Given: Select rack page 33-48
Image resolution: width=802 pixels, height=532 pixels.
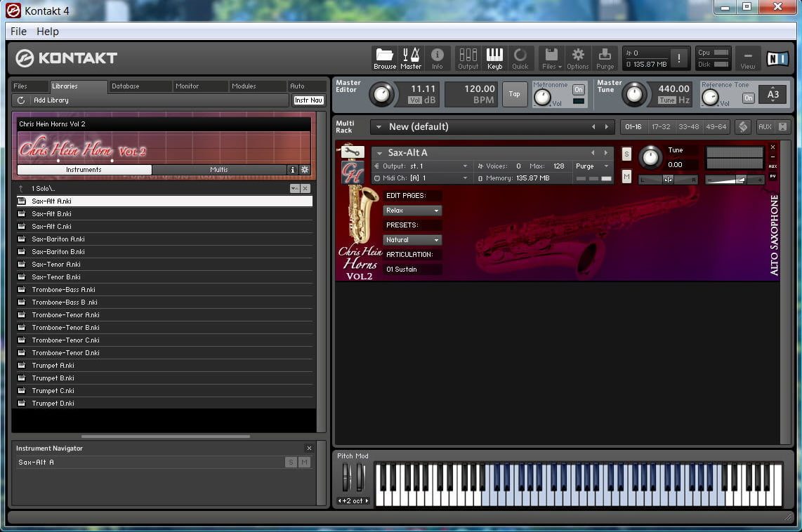Looking at the screenshot, I should (x=688, y=127).
